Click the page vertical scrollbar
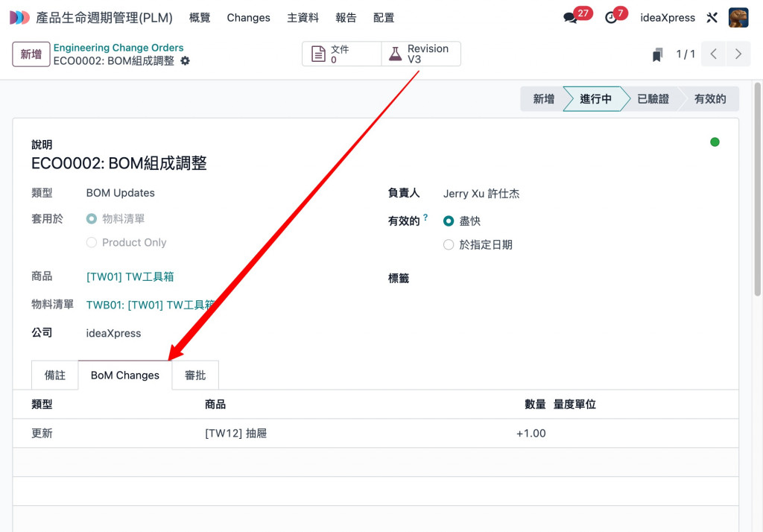The image size is (763, 532). pos(757,189)
